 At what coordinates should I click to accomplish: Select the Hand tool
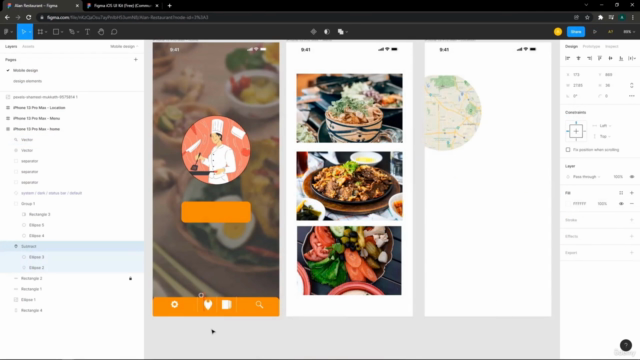101,32
